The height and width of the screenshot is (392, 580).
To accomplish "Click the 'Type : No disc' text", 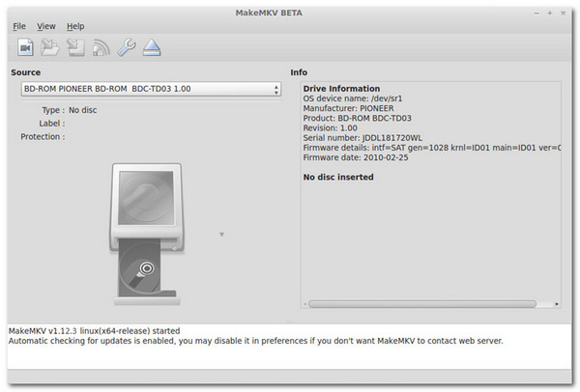I will pyautogui.click(x=70, y=110).
